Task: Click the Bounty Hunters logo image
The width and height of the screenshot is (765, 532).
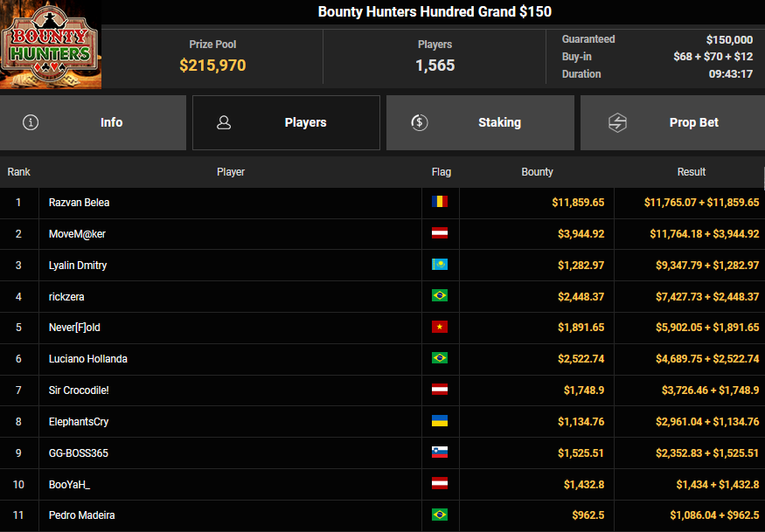Action: [51, 45]
